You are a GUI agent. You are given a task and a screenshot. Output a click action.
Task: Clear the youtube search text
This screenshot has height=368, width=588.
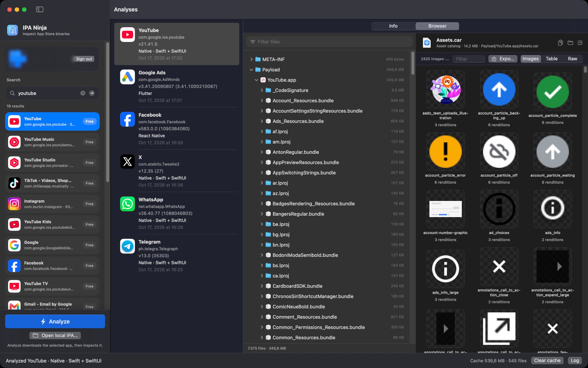tap(83, 93)
